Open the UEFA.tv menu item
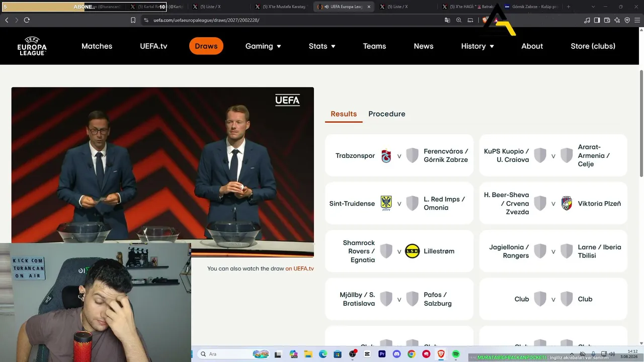This screenshot has width=644, height=362. tap(153, 46)
